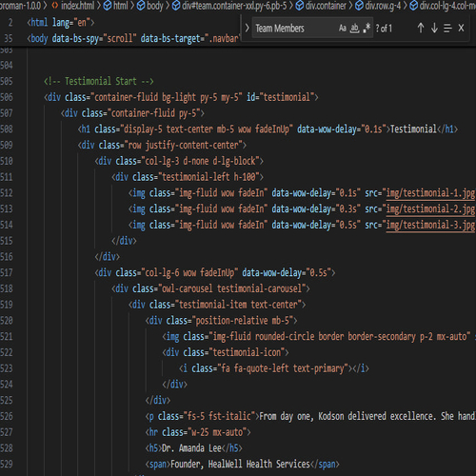
Task: Close the find widget
Action: (461, 29)
